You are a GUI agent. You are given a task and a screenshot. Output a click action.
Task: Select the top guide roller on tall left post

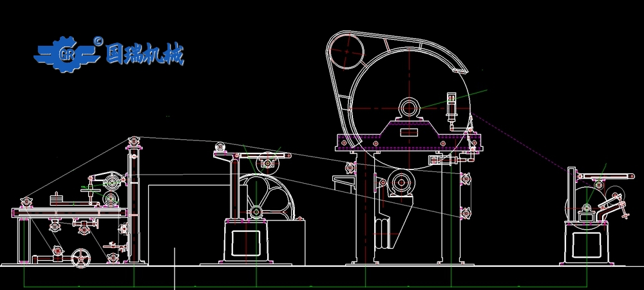[x=133, y=140]
